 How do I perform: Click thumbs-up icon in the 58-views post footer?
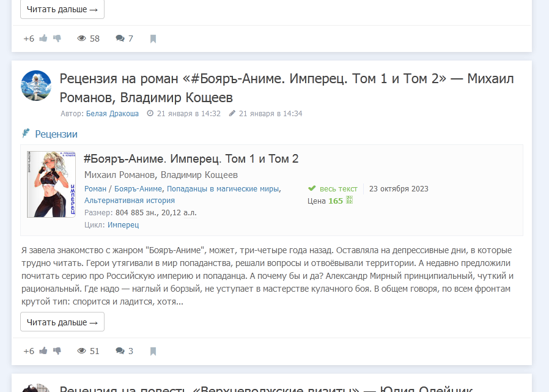click(x=43, y=39)
